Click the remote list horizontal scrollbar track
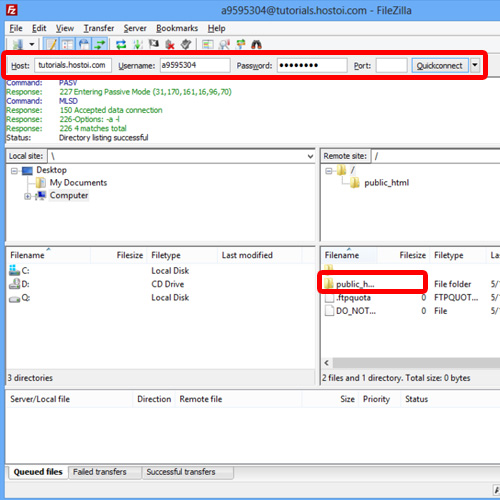500x500 pixels. (416, 363)
